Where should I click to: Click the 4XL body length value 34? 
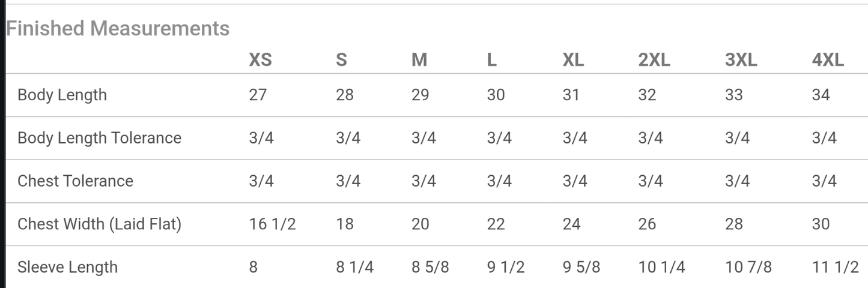click(x=821, y=95)
